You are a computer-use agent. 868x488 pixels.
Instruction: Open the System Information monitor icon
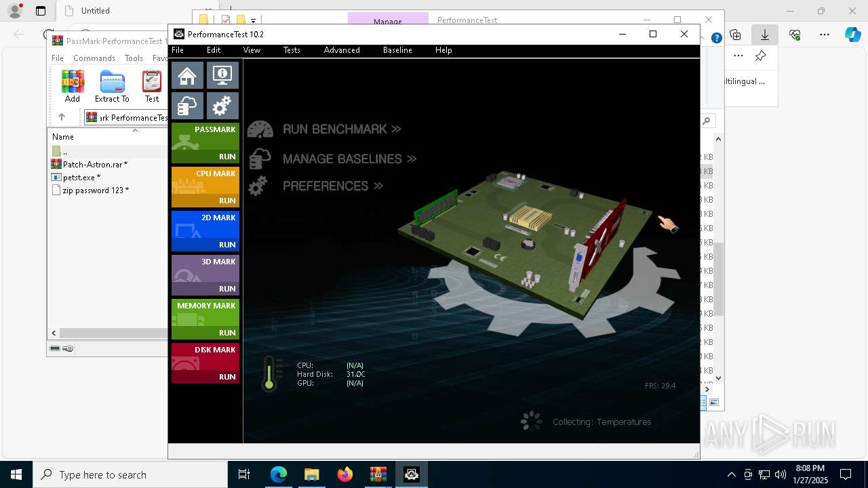[222, 76]
